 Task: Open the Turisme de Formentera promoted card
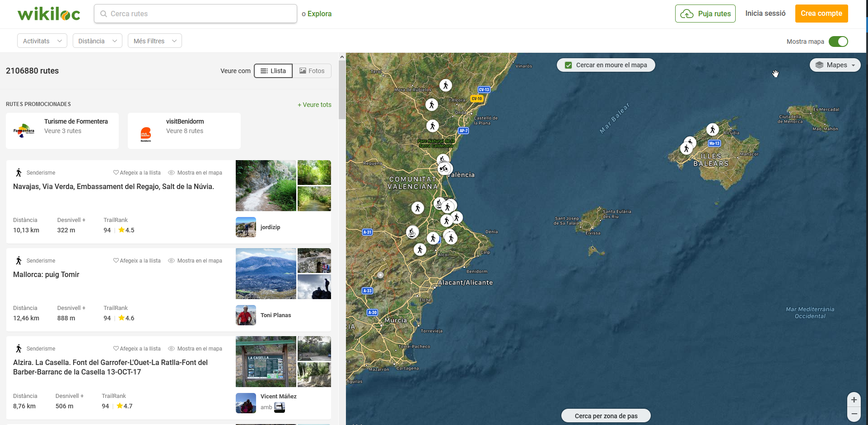pyautogui.click(x=62, y=131)
